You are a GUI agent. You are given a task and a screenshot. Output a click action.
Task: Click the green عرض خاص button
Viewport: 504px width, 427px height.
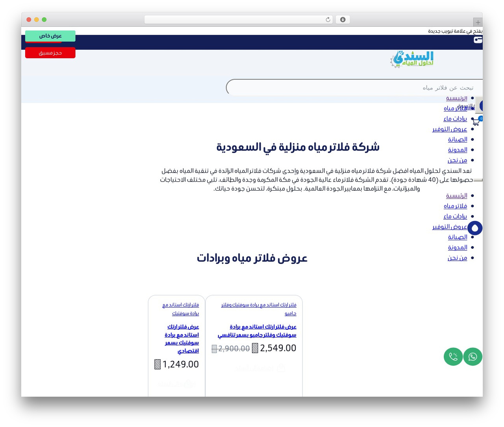pos(50,36)
